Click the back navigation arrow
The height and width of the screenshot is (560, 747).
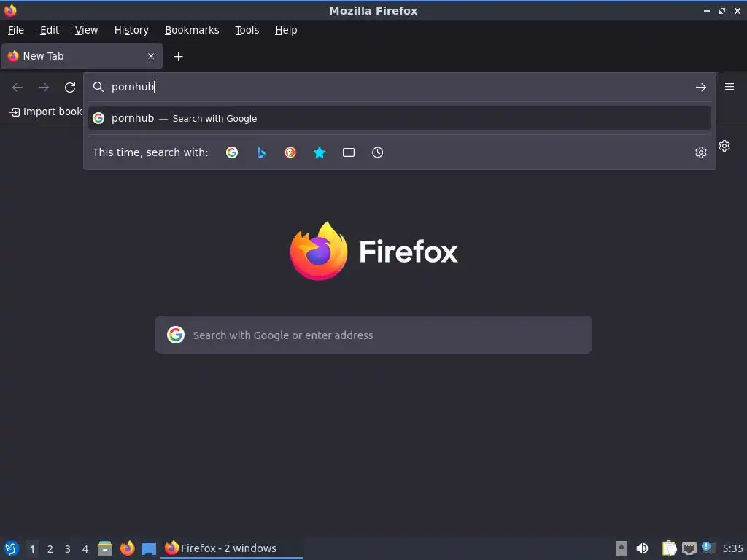[18, 87]
